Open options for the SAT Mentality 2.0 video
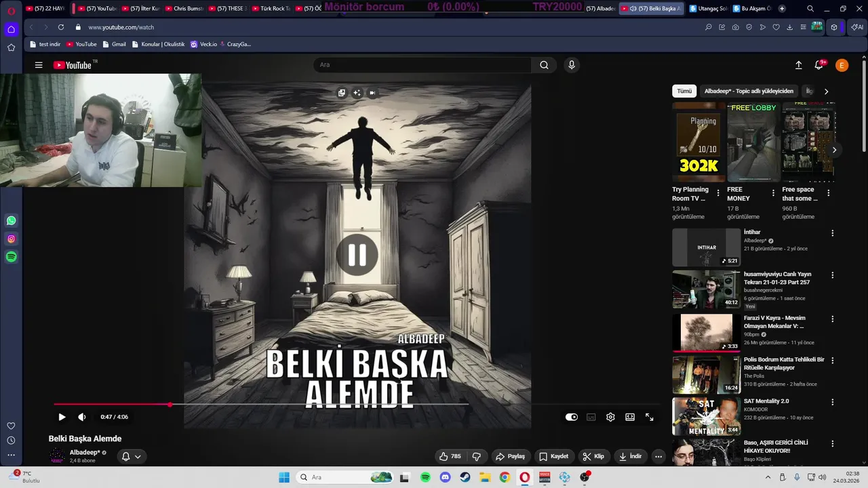 pos(833,402)
